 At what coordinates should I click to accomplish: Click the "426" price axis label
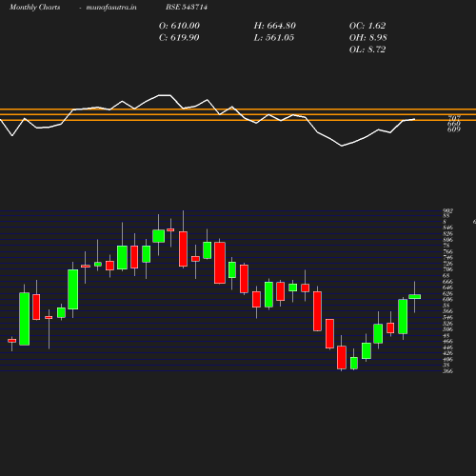(x=447, y=353)
